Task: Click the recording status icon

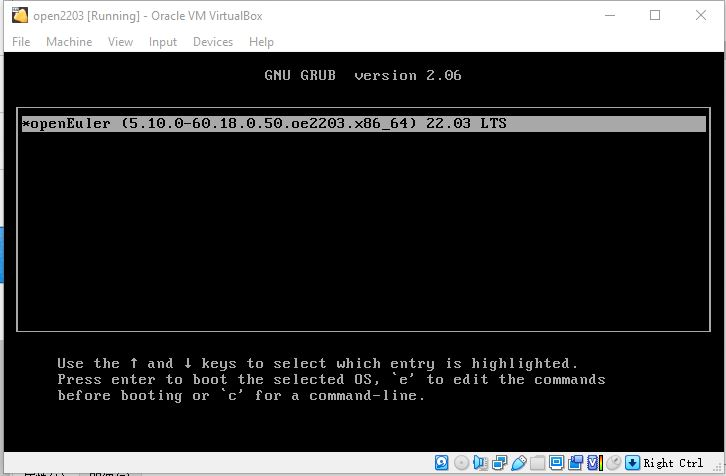Action: point(575,463)
